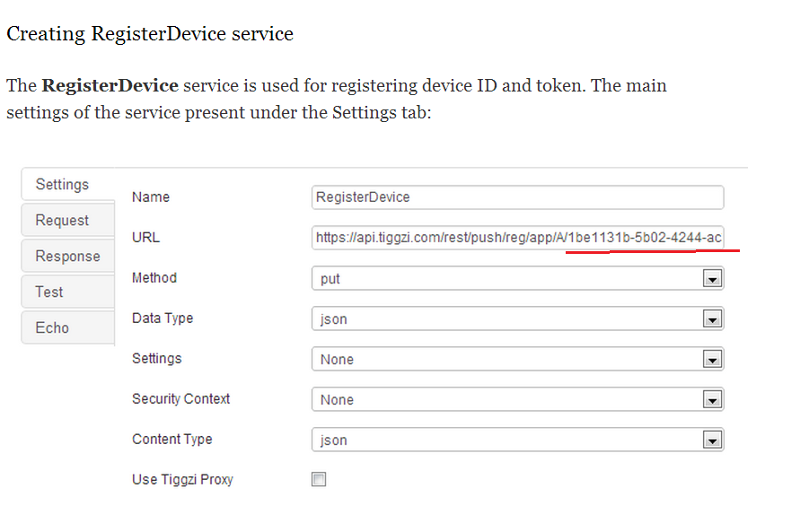Click the Settings row dropdown arrow button
The image size is (809, 532).
point(712,360)
